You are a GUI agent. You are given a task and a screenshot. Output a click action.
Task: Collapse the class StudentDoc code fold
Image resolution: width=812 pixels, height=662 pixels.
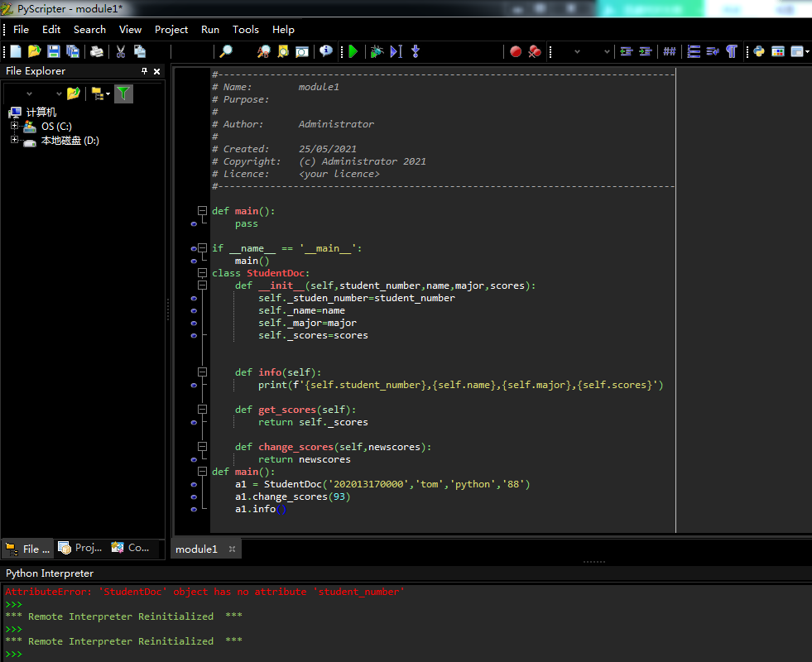[203, 273]
